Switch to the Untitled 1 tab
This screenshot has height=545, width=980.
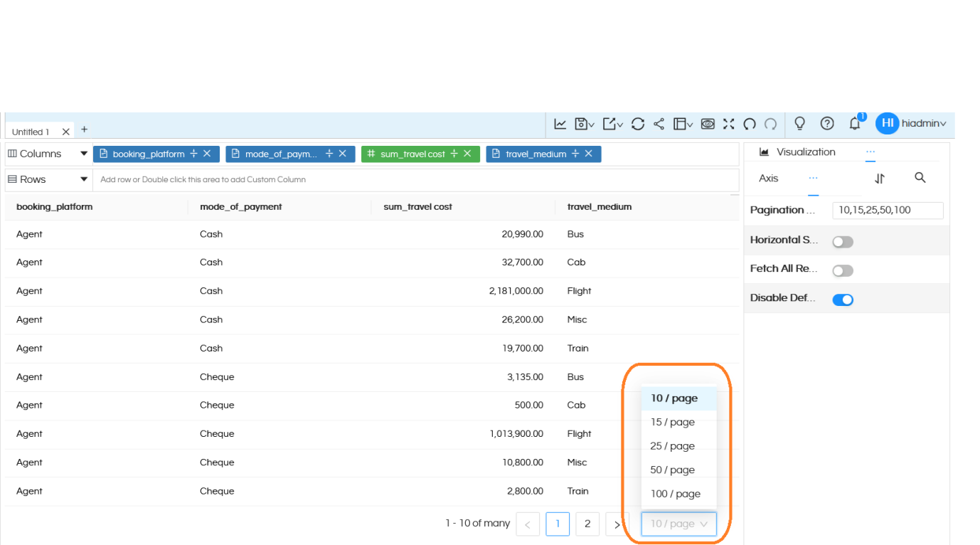tap(31, 132)
